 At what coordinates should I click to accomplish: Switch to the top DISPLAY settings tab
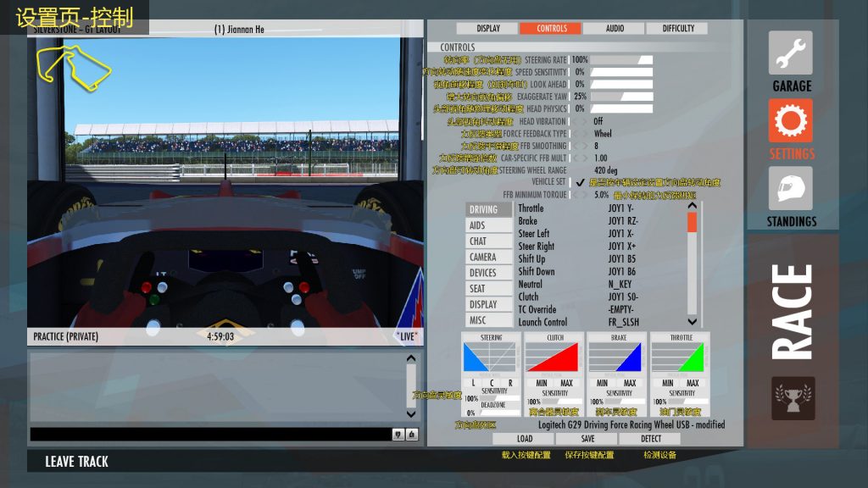coord(487,28)
